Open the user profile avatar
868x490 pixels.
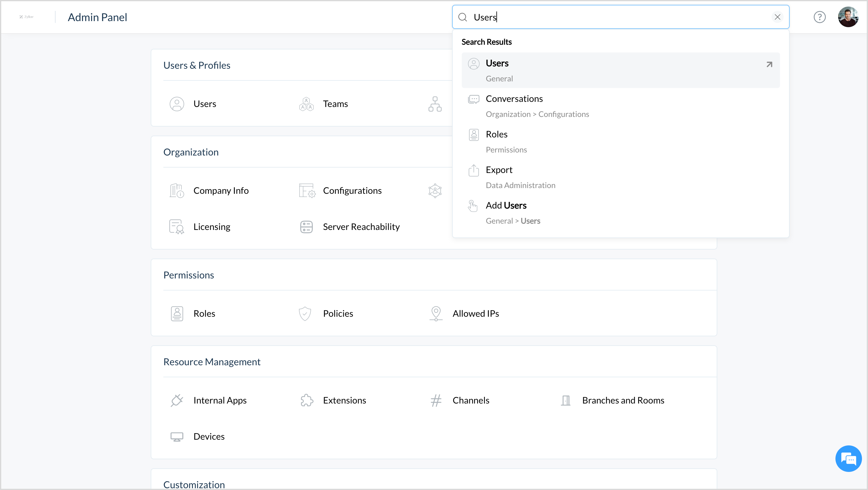(x=848, y=17)
